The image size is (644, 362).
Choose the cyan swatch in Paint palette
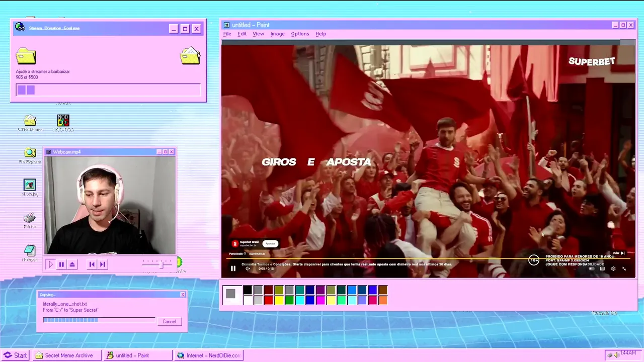click(x=300, y=300)
